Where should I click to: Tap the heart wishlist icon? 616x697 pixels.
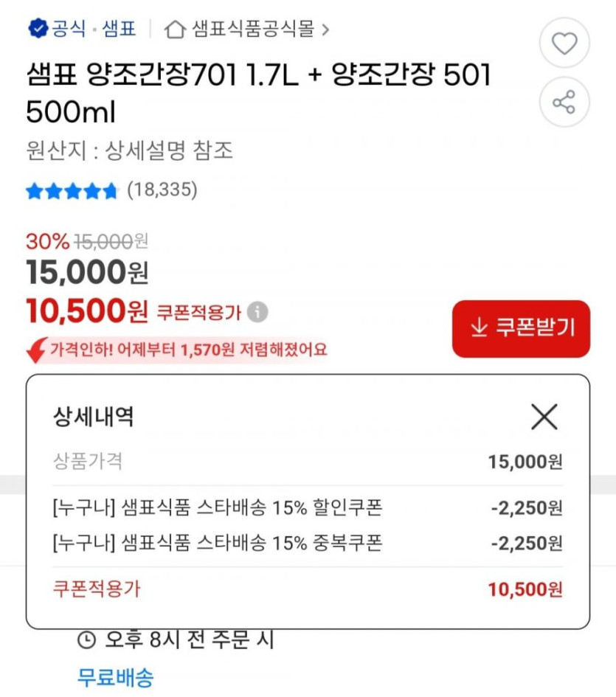pyautogui.click(x=564, y=44)
